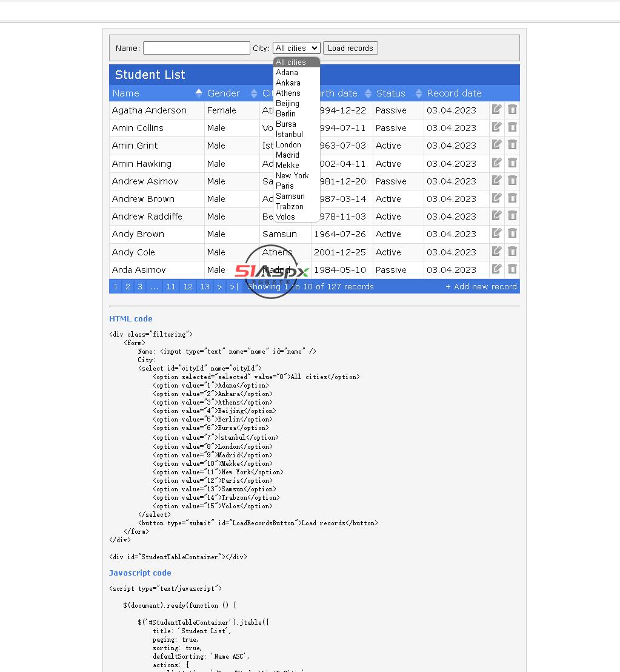Sort table by Name column
620x672 pixels.
coord(157,93)
